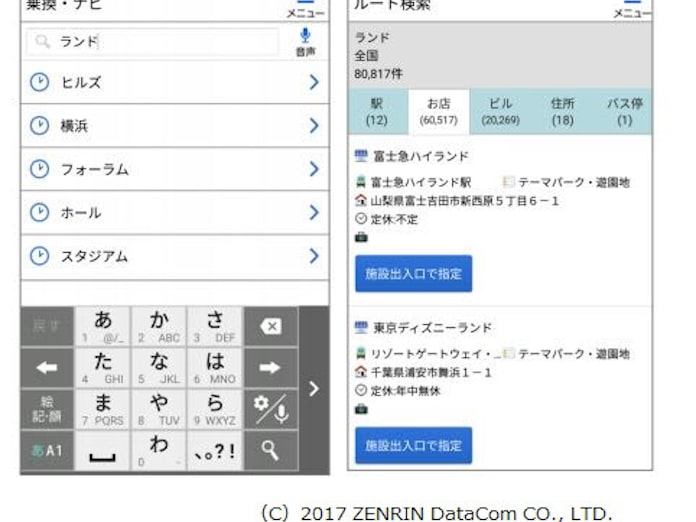Click the clock icon next to 定休:不定
Viewport: 696px width, 522px height.
tap(361, 218)
